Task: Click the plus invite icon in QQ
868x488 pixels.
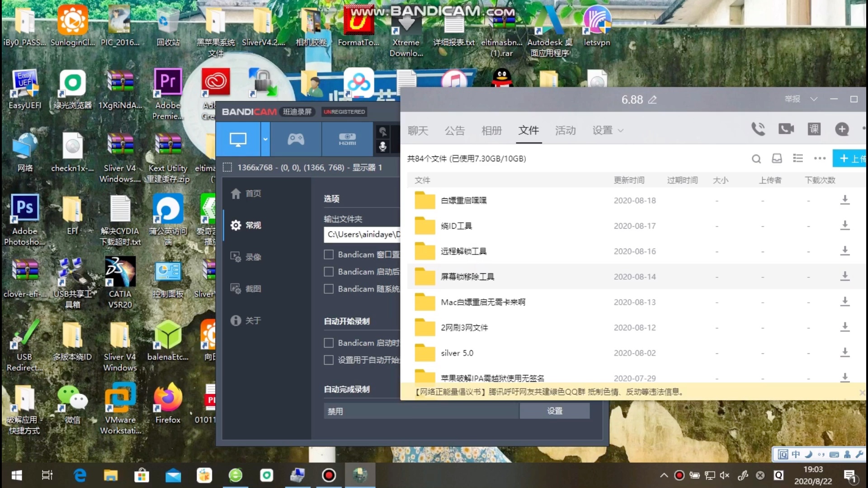Action: [x=842, y=129]
